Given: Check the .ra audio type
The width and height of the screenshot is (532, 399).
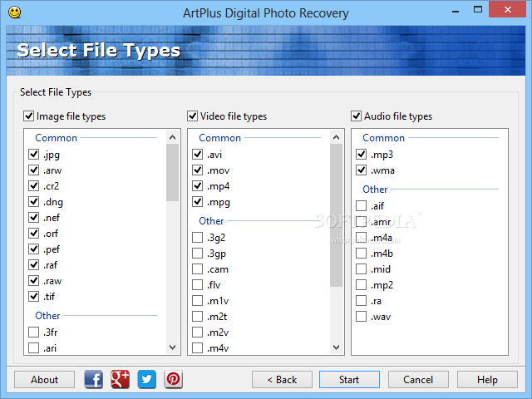Looking at the screenshot, I should pos(362,301).
